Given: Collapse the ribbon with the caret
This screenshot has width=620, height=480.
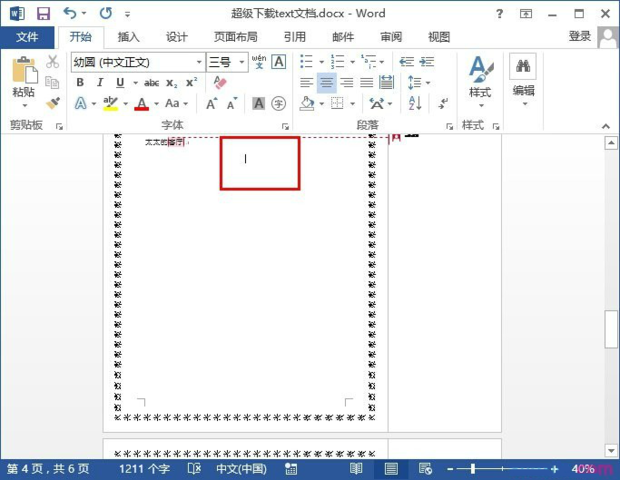Looking at the screenshot, I should 606,127.
